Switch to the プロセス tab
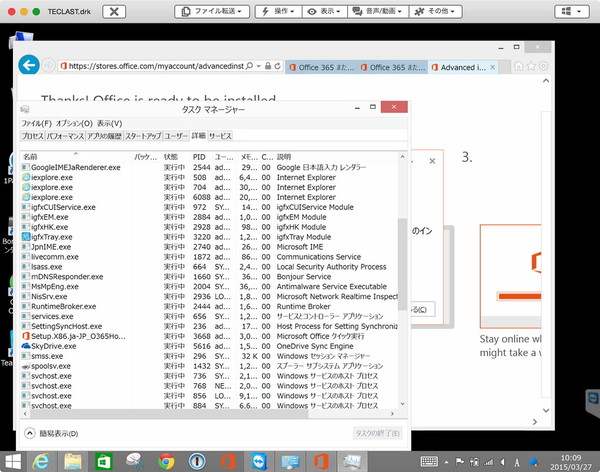 click(33, 136)
